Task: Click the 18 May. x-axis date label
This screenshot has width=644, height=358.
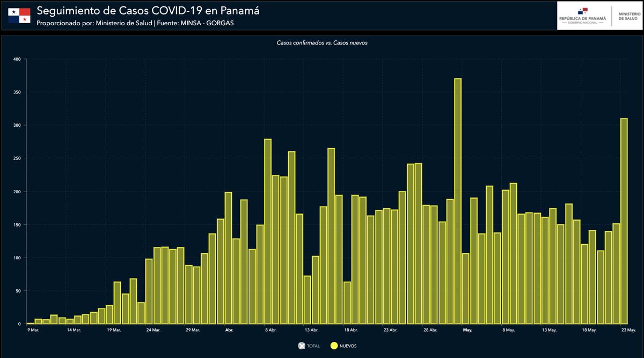Action: (x=589, y=330)
